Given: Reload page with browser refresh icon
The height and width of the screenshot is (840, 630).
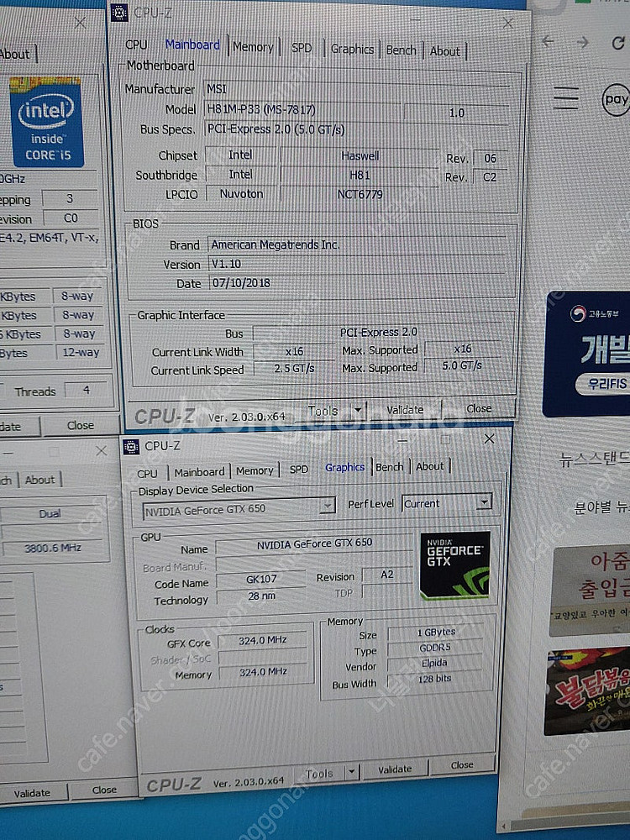Looking at the screenshot, I should 617,43.
